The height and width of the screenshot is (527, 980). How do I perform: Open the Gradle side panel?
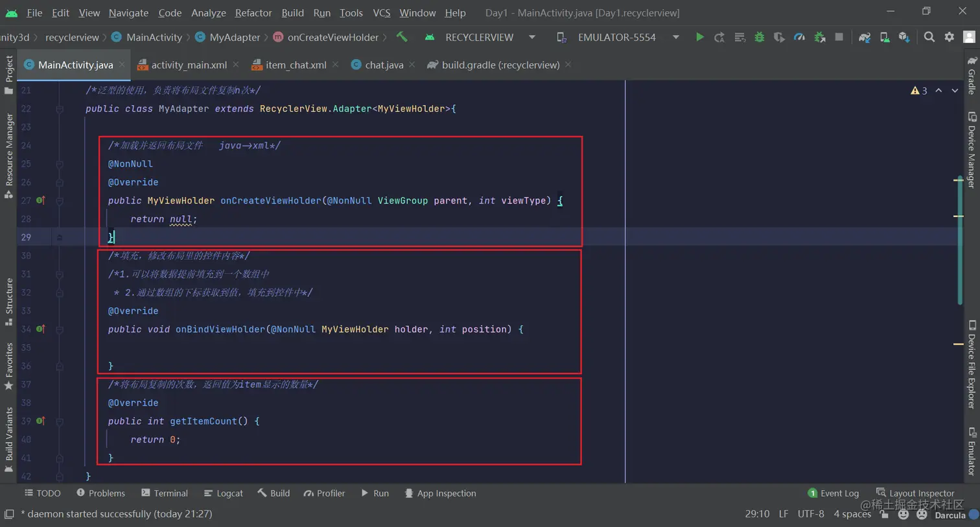point(972,75)
